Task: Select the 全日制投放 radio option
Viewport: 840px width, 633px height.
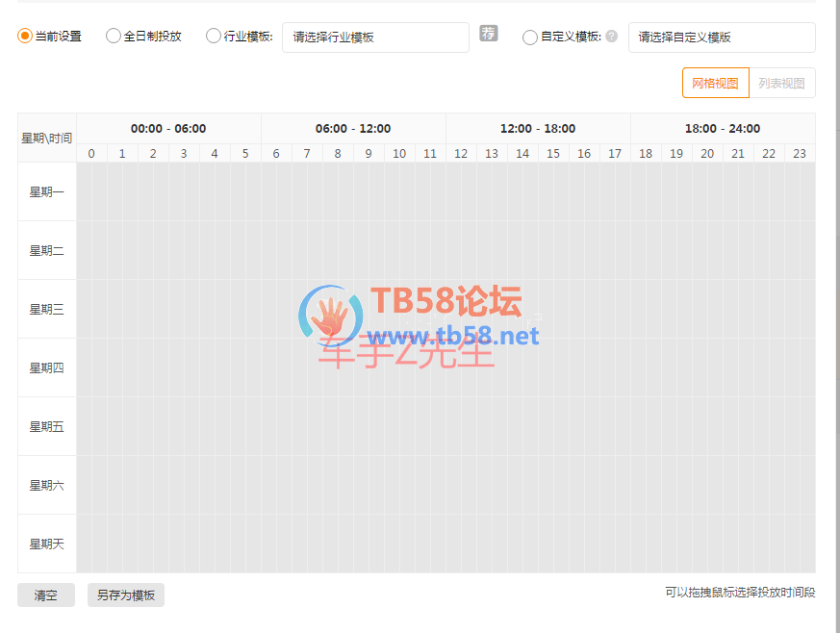Action: pos(114,37)
